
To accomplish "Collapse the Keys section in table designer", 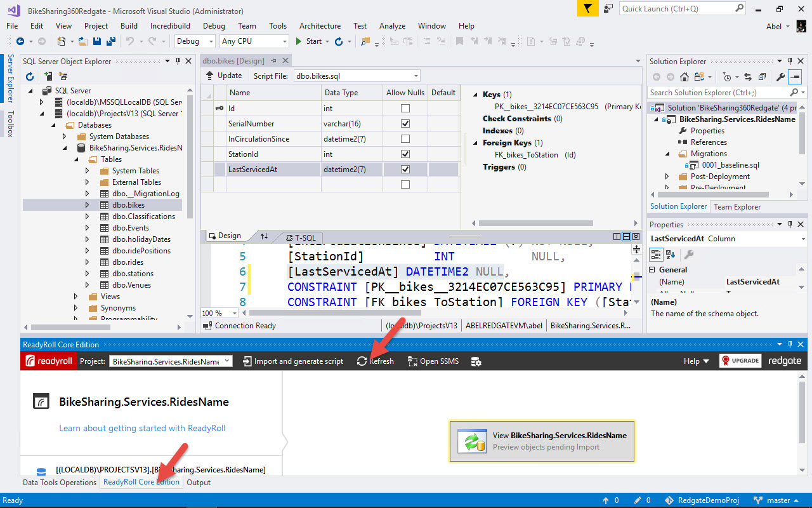I will (475, 95).
